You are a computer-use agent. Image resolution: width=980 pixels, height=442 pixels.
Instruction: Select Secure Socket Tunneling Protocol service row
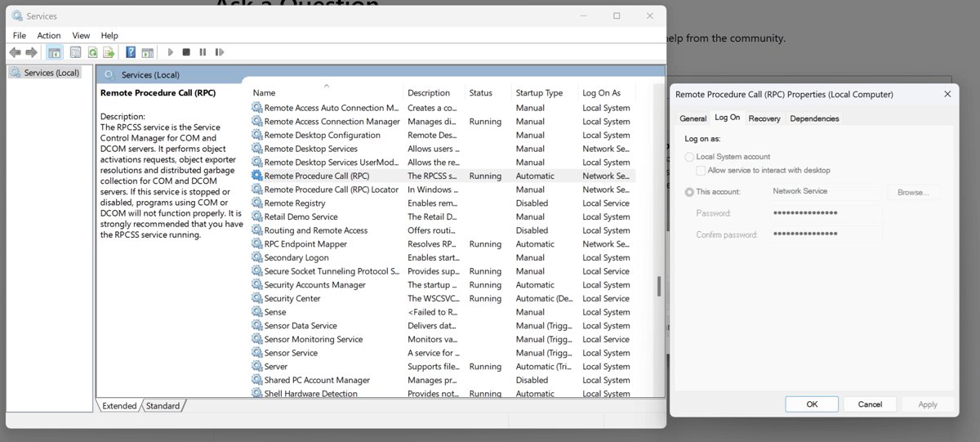[x=443, y=271]
